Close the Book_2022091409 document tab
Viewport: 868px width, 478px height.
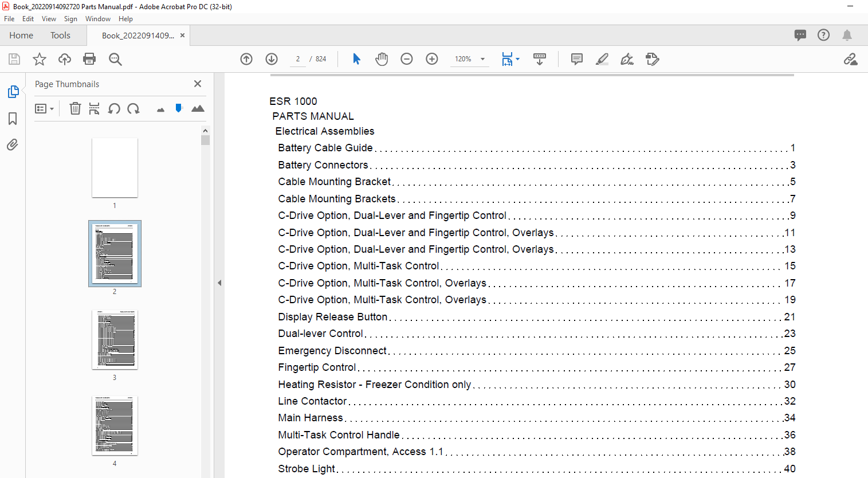182,36
